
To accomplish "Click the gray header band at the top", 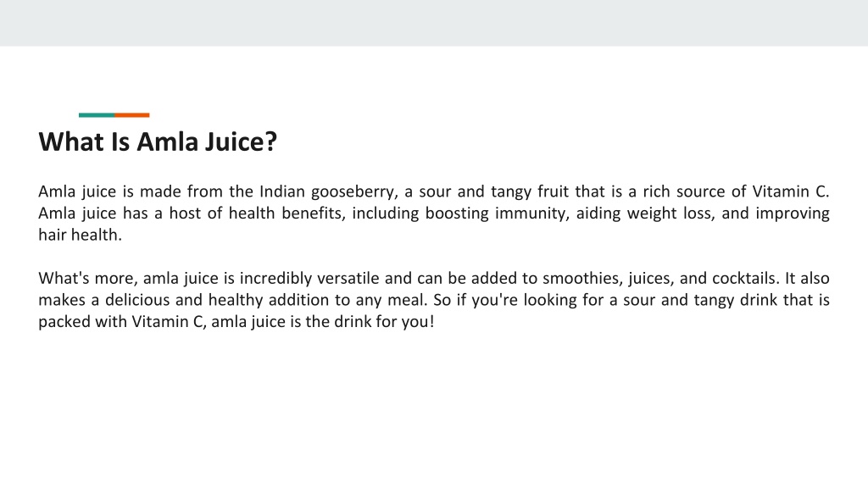I will (434, 23).
